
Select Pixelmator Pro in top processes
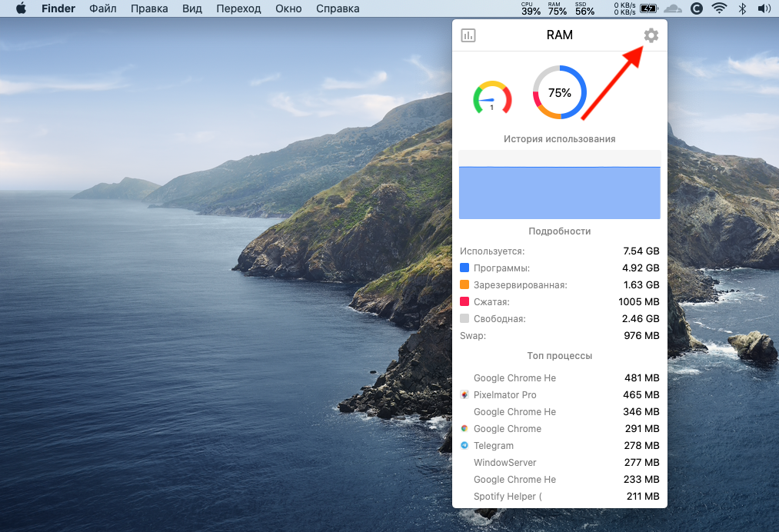504,395
